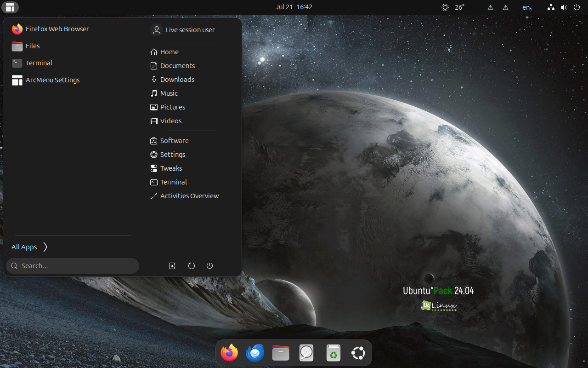This screenshot has height=368, width=588.
Task: Open the Trash from the dock
Action: (x=334, y=353)
